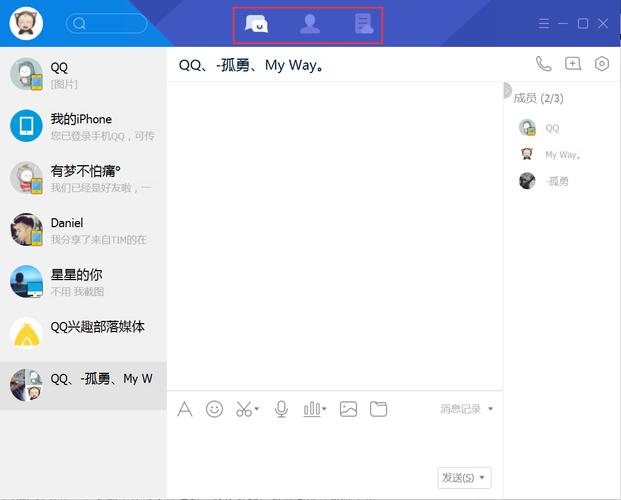Open the QQ conversation with [图片]
621x500 pixels.
point(83,74)
